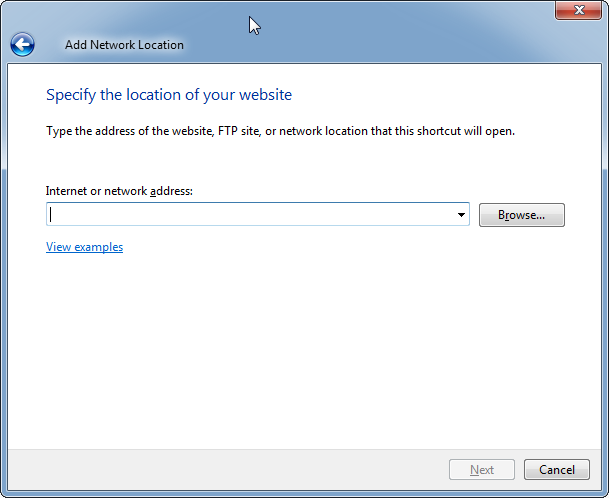Click the window's bottom edge border
Viewport: 609px width, 498px height.
(300, 494)
